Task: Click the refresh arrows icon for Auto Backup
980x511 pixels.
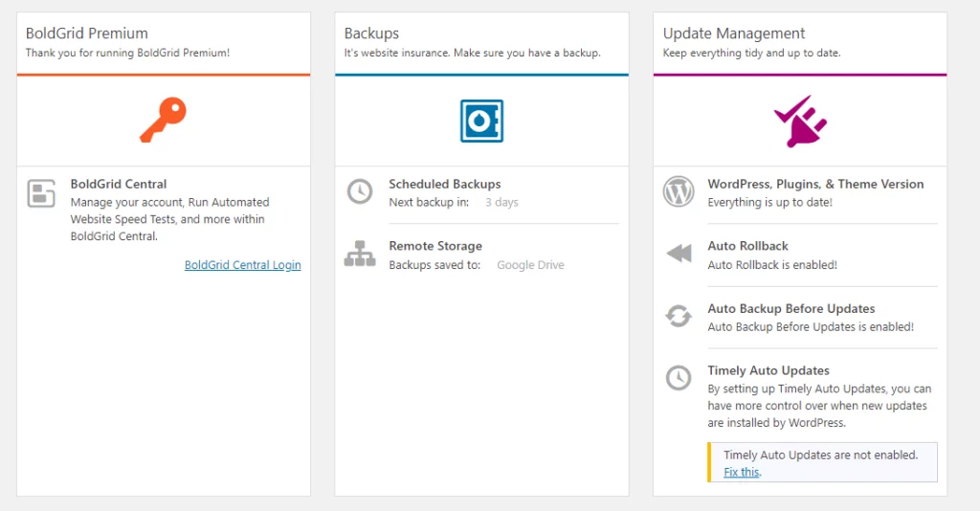Action: coord(679,316)
